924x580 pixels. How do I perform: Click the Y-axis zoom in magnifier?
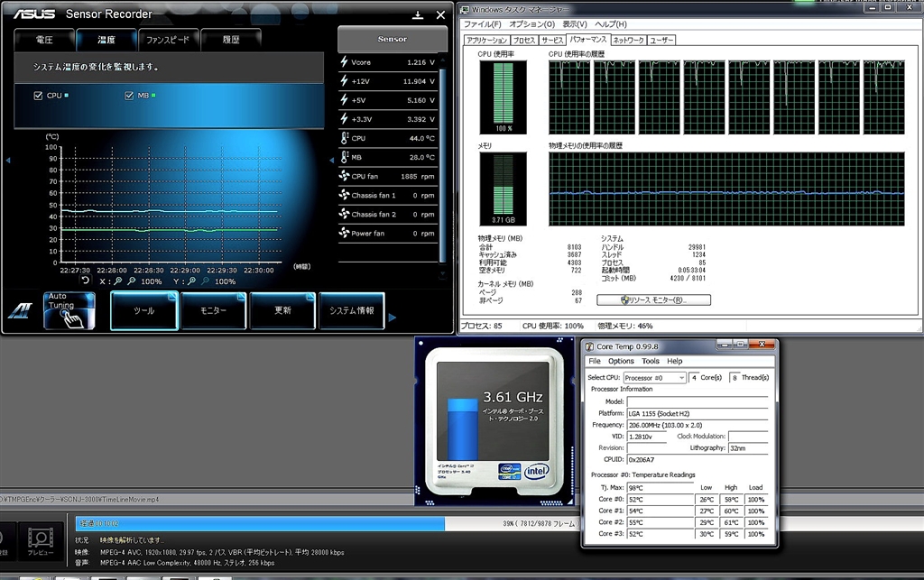click(192, 281)
